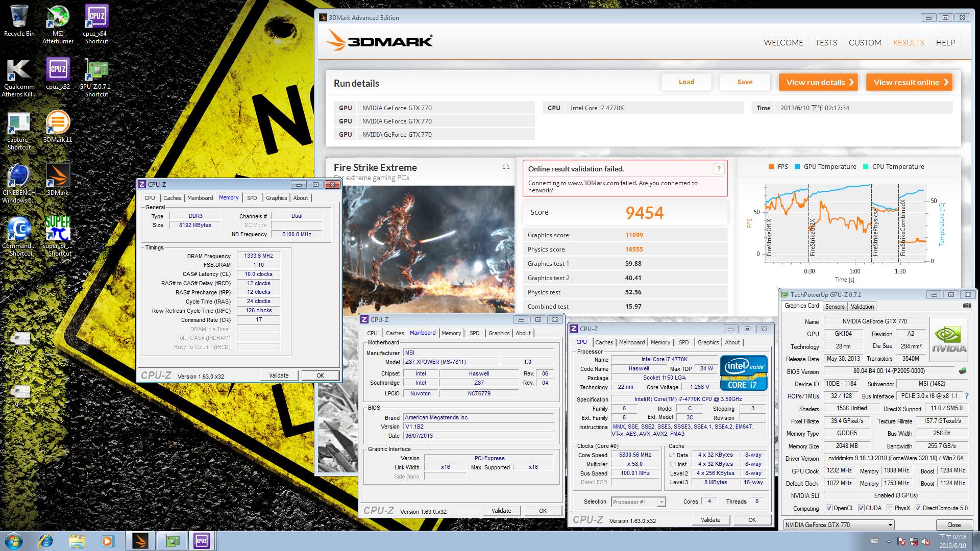Open the NVIDIA GeForce GTX 770 GPU dropdown
The height and width of the screenshot is (551, 980).
839,524
